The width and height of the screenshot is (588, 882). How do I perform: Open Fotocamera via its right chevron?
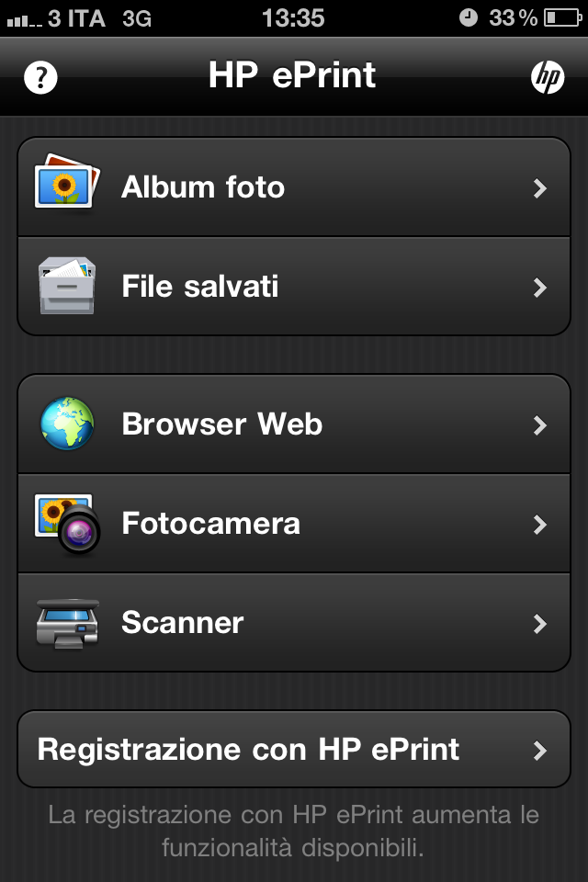click(x=540, y=525)
